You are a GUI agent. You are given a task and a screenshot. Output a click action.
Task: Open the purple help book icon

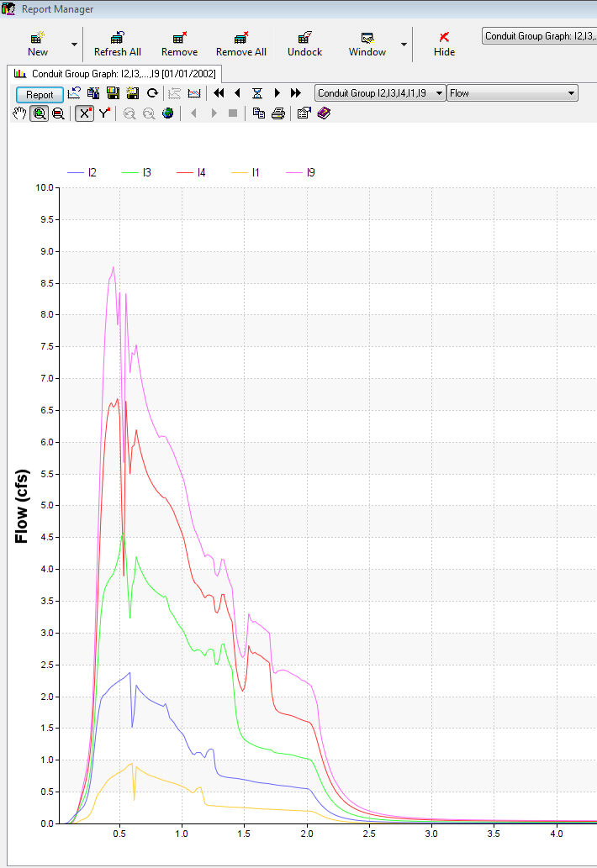coord(324,113)
